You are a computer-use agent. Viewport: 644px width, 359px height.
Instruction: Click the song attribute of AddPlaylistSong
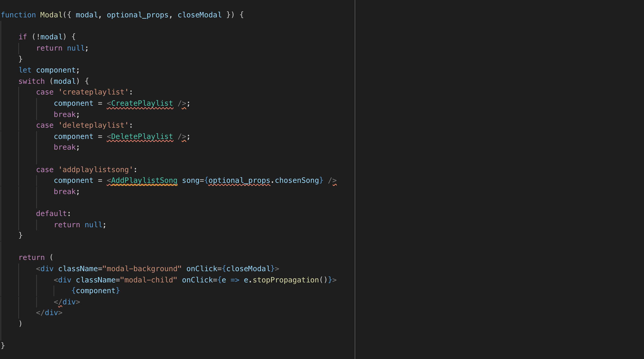tap(191, 180)
